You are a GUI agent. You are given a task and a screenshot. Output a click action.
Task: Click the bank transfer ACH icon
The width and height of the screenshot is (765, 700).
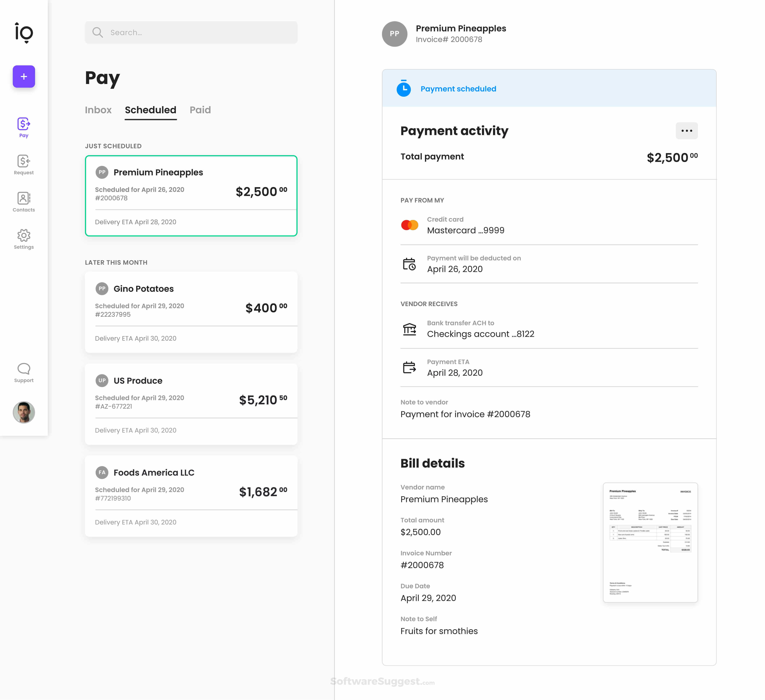pyautogui.click(x=409, y=329)
